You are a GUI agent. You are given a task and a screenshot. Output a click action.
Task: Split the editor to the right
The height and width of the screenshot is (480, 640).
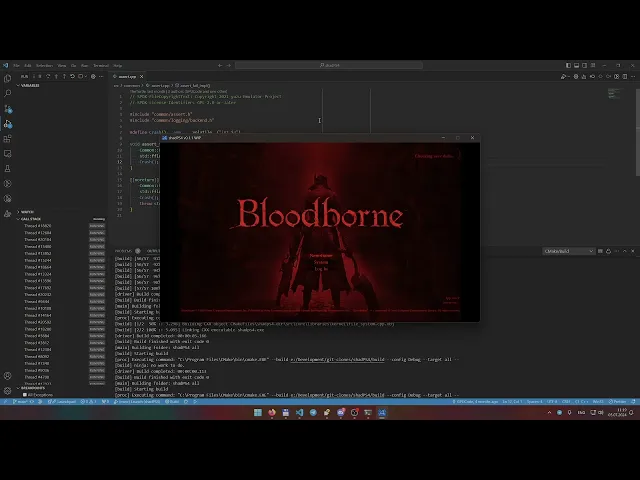coord(624,76)
